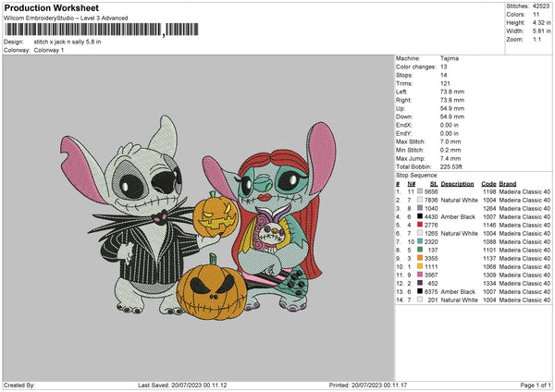Click the Max Stitch value '7.0 mm'
This screenshot has height=392, width=555.
450,141
